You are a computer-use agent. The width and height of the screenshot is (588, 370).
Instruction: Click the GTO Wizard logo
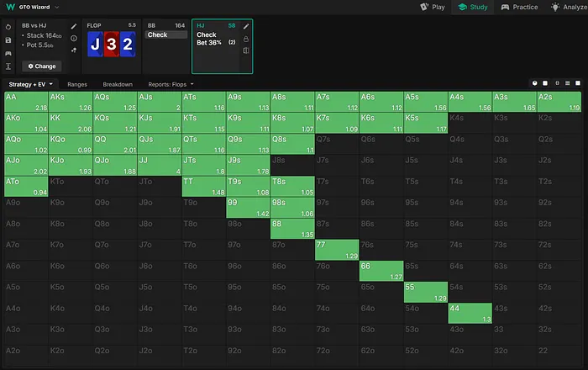9,7
